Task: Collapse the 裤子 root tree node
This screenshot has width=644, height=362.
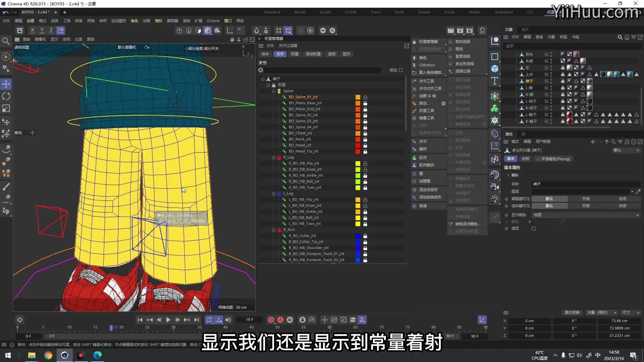Action: [x=263, y=79]
